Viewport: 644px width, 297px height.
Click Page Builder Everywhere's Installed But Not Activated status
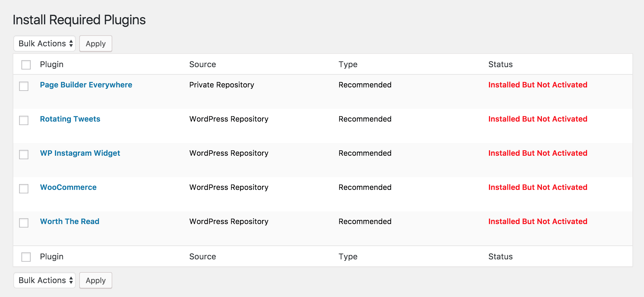tap(538, 85)
